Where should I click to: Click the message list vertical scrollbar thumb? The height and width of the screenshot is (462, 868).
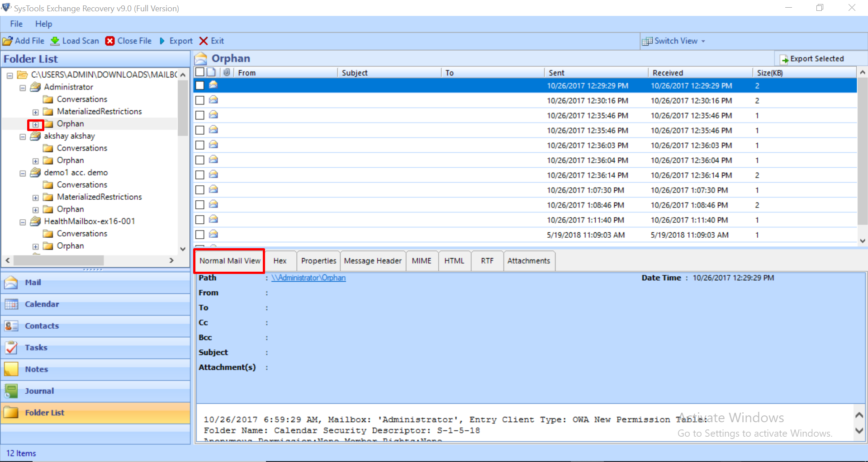pos(862,151)
